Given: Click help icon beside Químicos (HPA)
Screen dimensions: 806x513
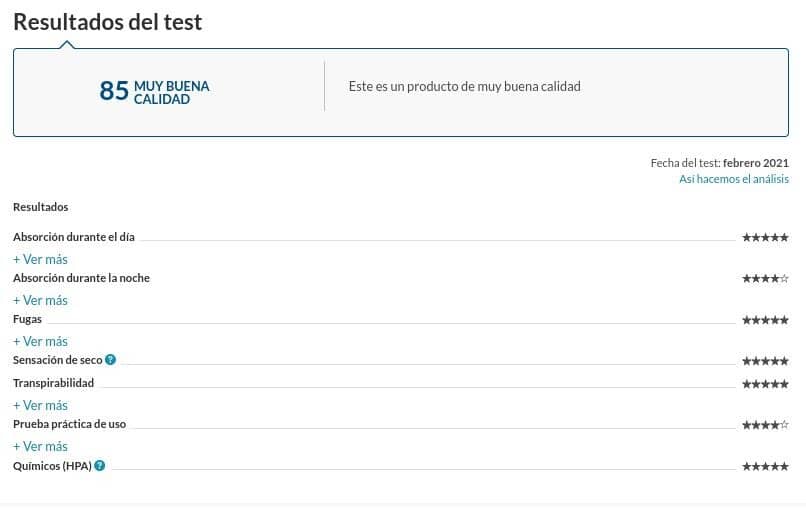Looking at the screenshot, I should pos(100,466).
